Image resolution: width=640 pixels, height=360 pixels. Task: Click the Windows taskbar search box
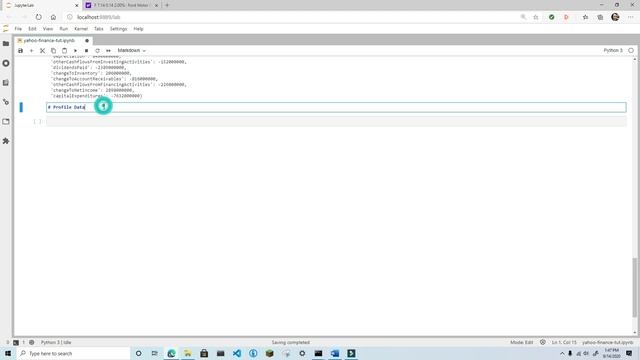(73, 353)
